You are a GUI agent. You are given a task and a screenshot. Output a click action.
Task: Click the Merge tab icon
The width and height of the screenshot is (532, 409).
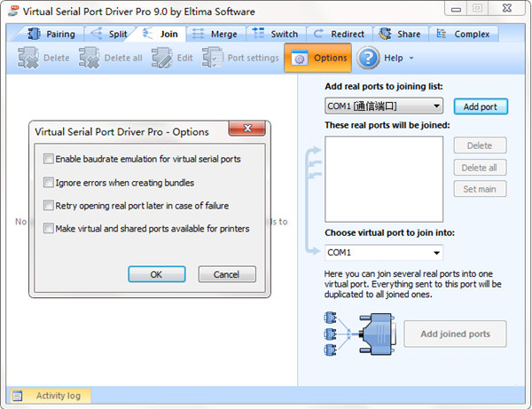[198, 34]
